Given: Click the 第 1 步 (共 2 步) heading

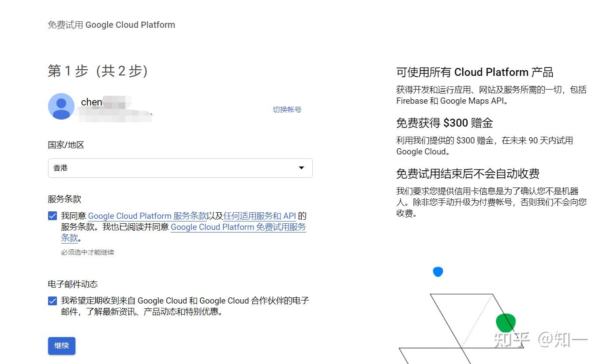Looking at the screenshot, I should pos(97,71).
